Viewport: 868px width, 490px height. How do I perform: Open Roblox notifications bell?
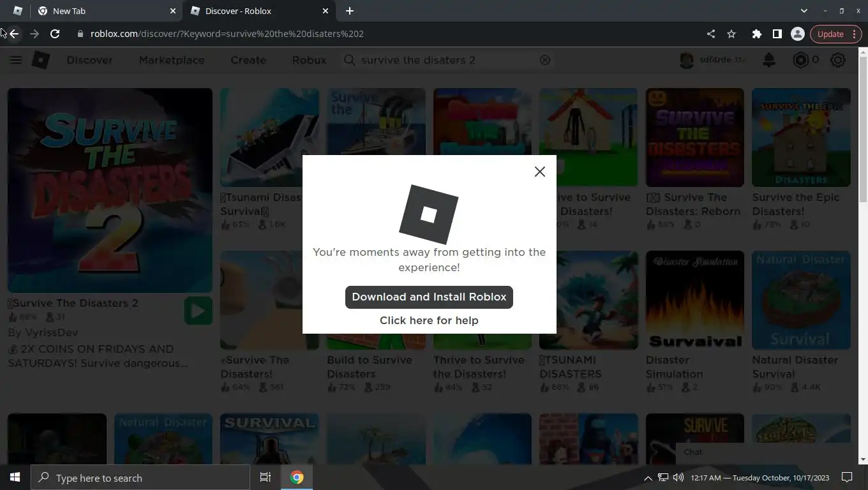(769, 60)
